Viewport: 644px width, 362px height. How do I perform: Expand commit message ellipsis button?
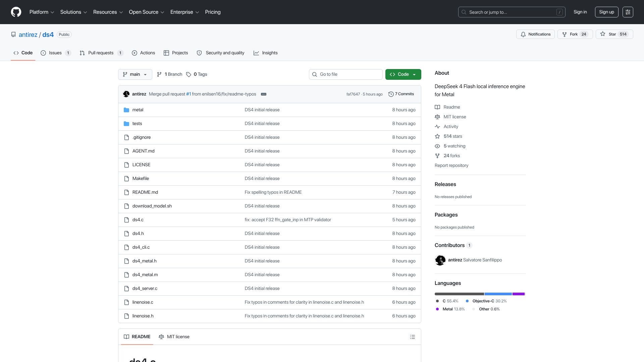click(264, 94)
